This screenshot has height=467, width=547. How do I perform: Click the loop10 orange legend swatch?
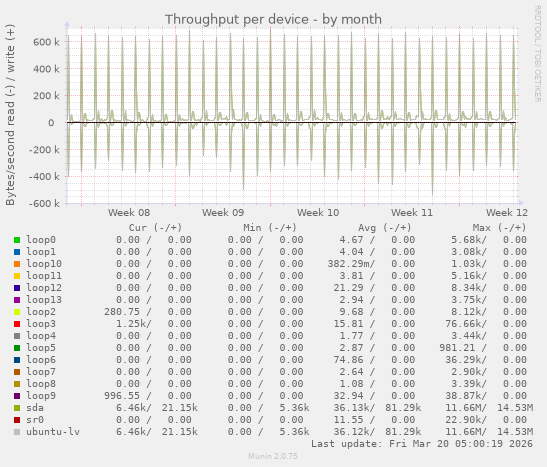[x=17, y=264]
